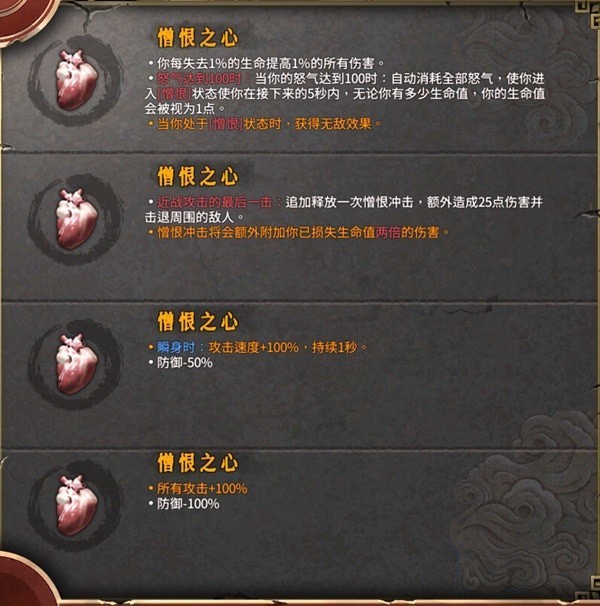This screenshot has width=600, height=606.
Task: Click the gold corner bracket at the bottom-right
Action: click(588, 591)
